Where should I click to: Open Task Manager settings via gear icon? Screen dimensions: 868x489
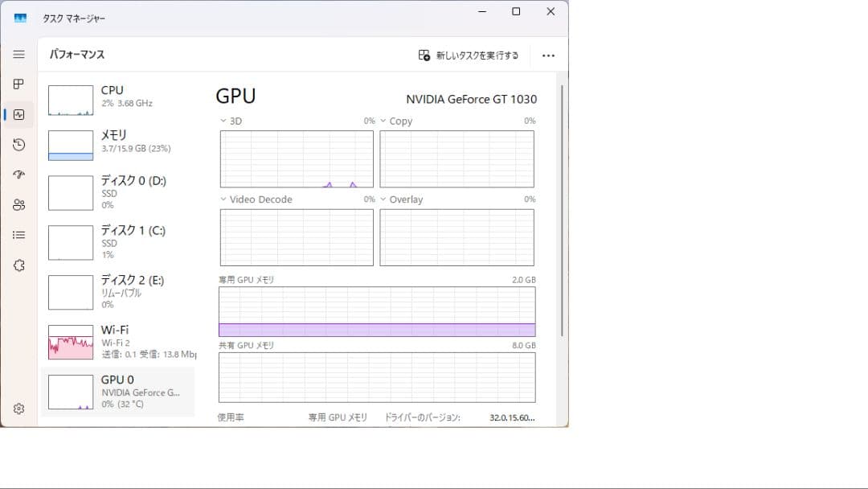pyautogui.click(x=18, y=408)
